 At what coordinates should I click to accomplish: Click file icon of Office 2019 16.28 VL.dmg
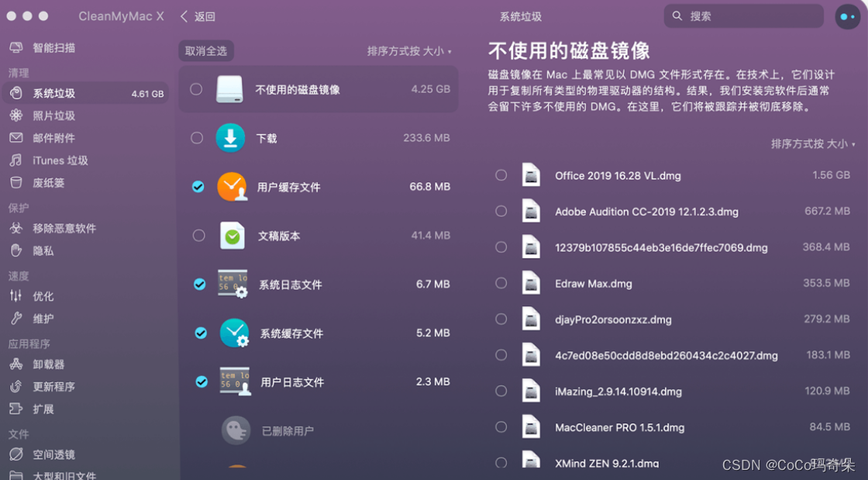pyautogui.click(x=531, y=175)
